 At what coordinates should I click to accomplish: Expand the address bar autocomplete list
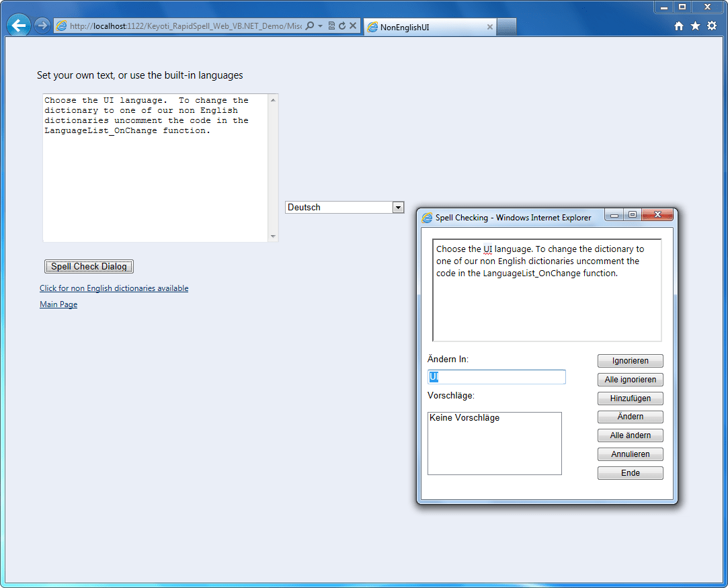pos(321,25)
